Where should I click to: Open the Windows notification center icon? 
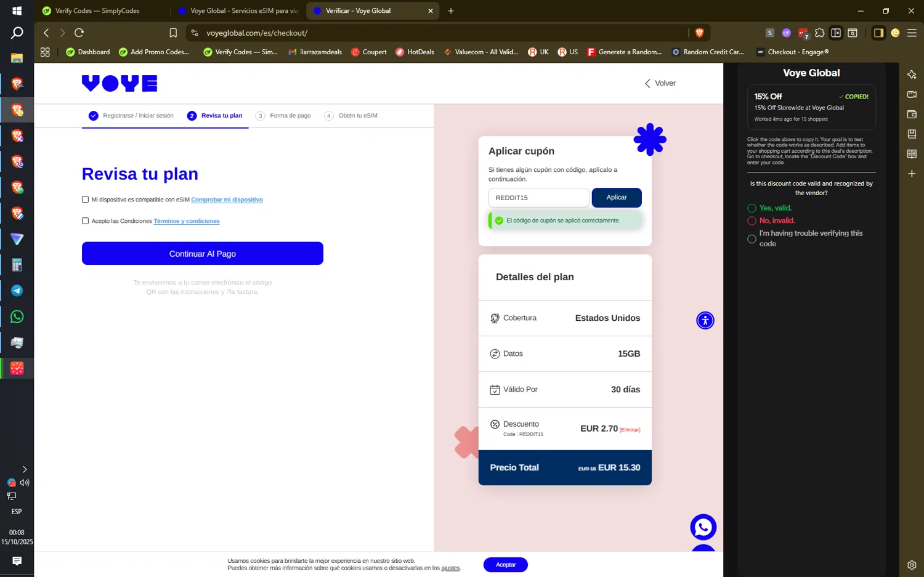tap(17, 561)
